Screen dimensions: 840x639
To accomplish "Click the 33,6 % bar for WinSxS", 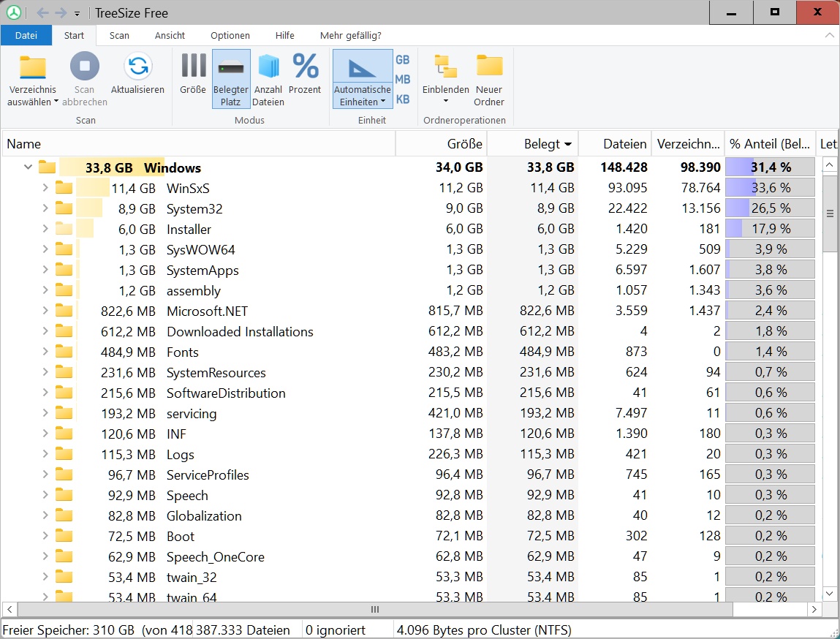I will coord(770,187).
